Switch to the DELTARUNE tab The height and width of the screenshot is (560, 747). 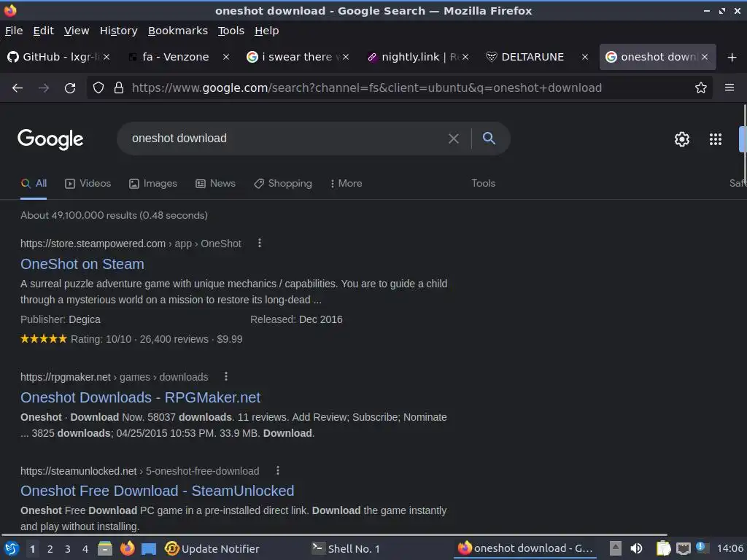pyautogui.click(x=536, y=57)
